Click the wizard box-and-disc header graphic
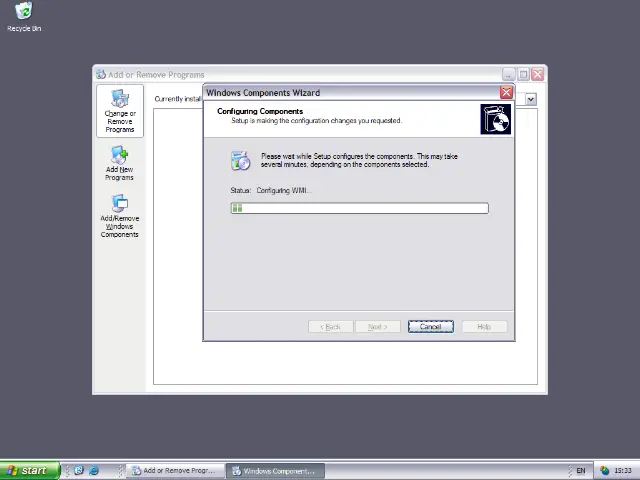 (496, 119)
